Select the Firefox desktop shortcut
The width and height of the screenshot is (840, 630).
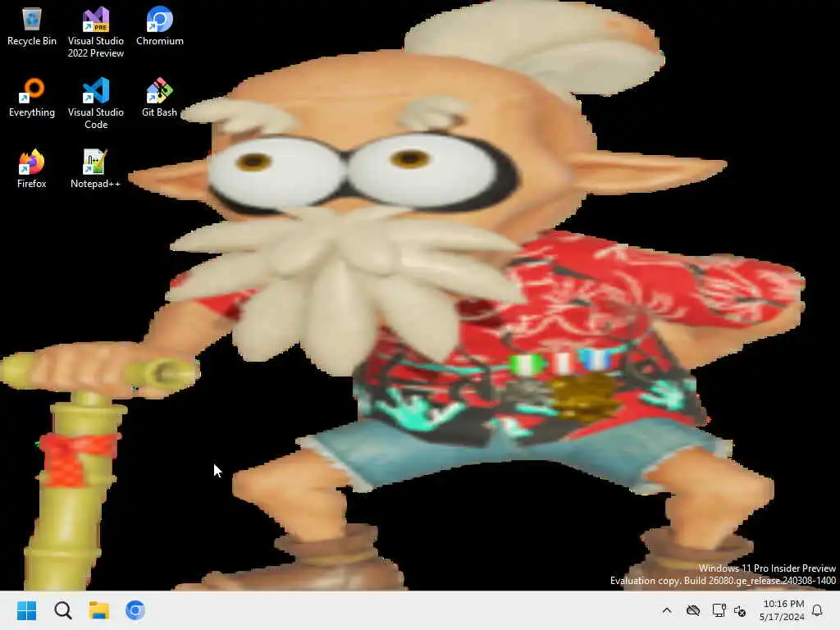[x=32, y=169]
